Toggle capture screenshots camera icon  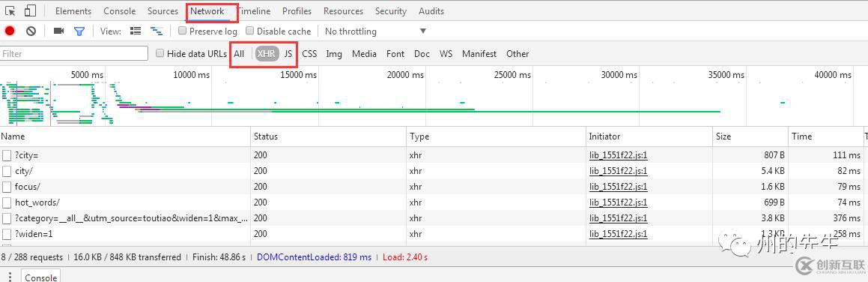pyautogui.click(x=58, y=31)
